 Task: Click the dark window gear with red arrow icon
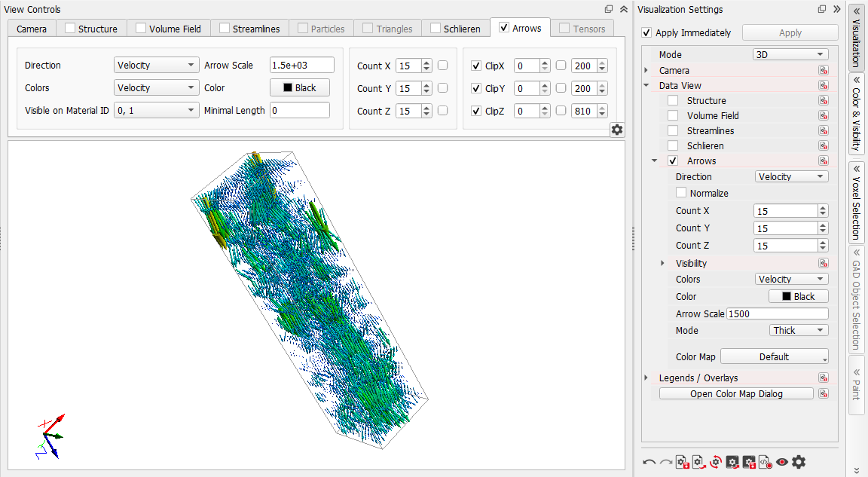tap(732, 462)
